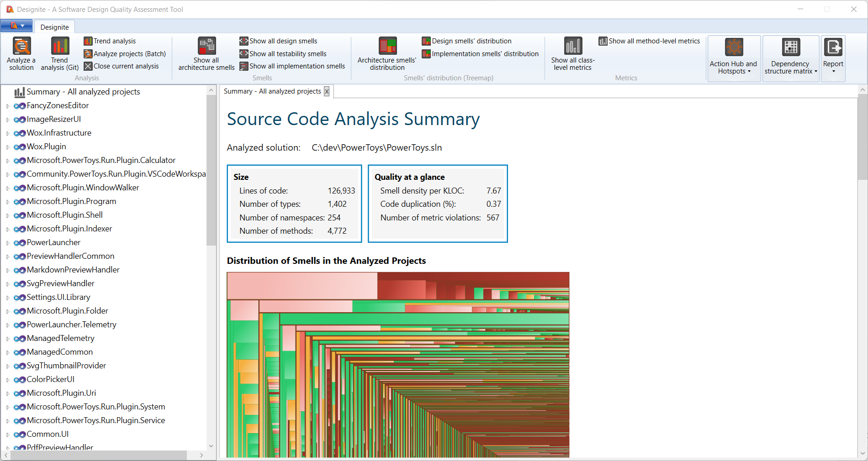
Task: Select MarkdownPreviewHandler in the tree
Action: (73, 270)
